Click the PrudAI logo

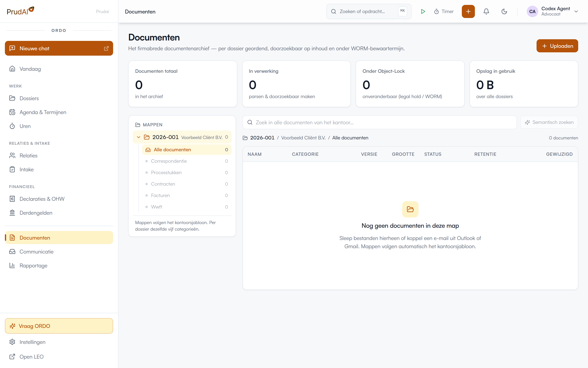(20, 11)
